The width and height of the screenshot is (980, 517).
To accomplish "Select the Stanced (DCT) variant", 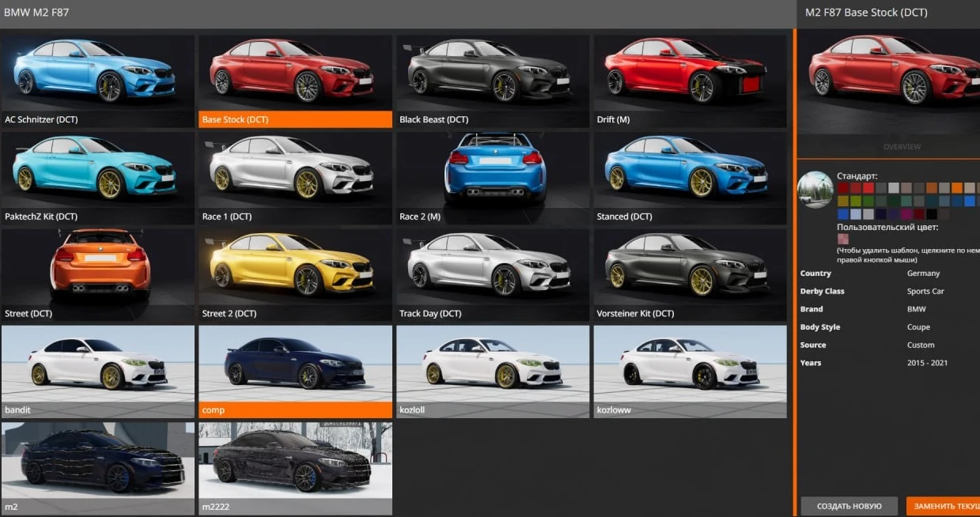I will (688, 172).
